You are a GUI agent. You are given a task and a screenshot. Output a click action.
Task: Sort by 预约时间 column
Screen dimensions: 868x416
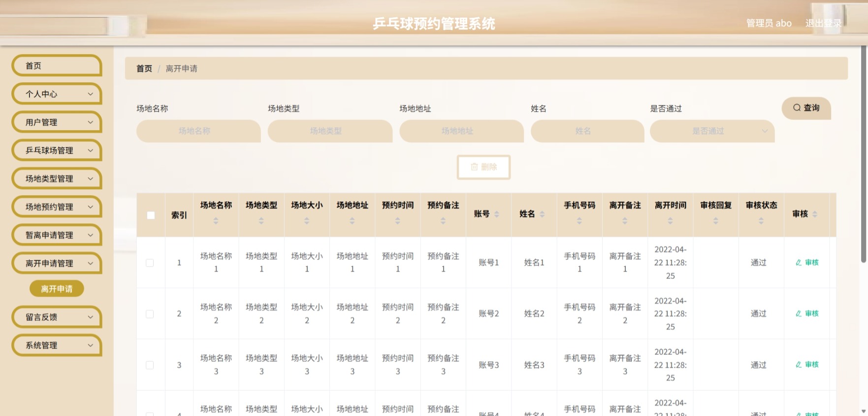point(397,221)
